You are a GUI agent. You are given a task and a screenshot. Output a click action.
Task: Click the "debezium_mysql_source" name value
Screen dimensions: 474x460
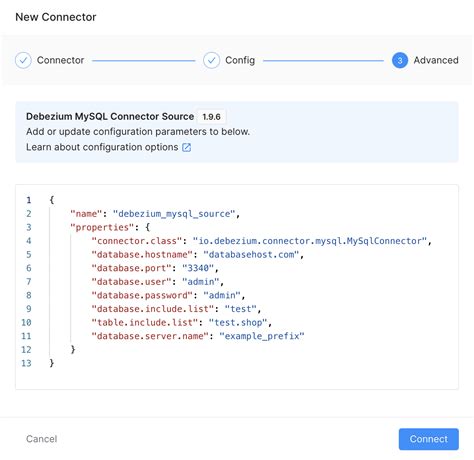[x=174, y=214]
